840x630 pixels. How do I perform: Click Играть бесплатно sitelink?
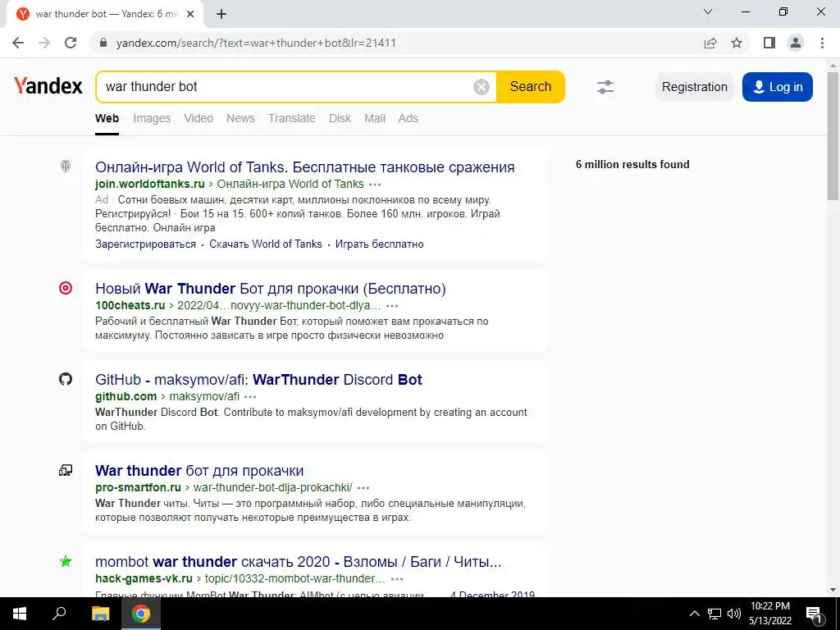379,244
